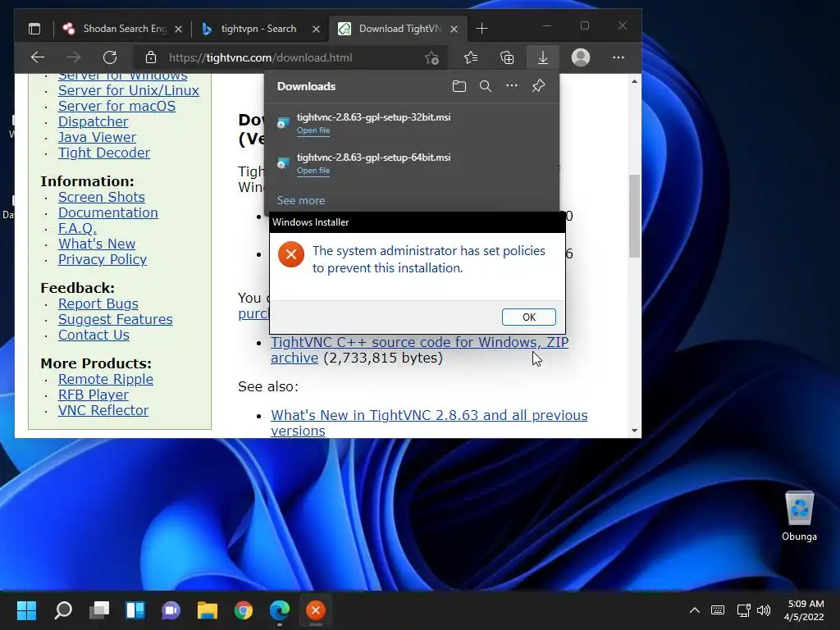Open the Obunga recycle bin icon
This screenshot has height=630, width=840.
[799, 516]
